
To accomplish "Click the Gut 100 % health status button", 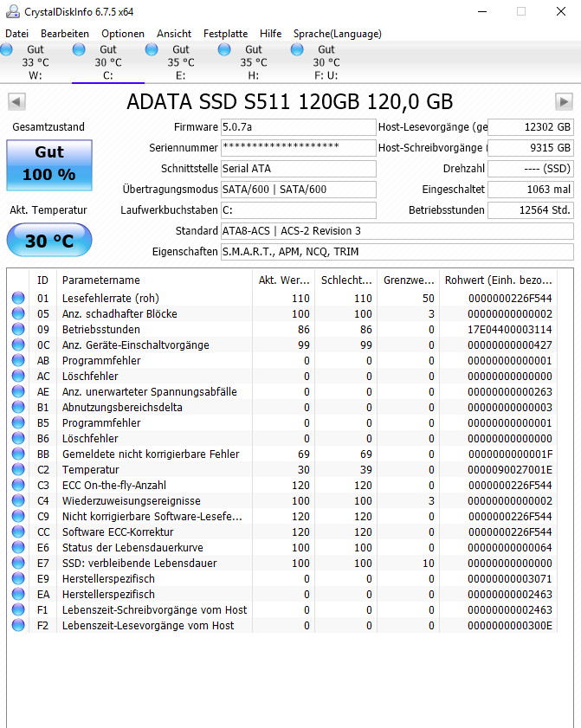I will point(49,165).
